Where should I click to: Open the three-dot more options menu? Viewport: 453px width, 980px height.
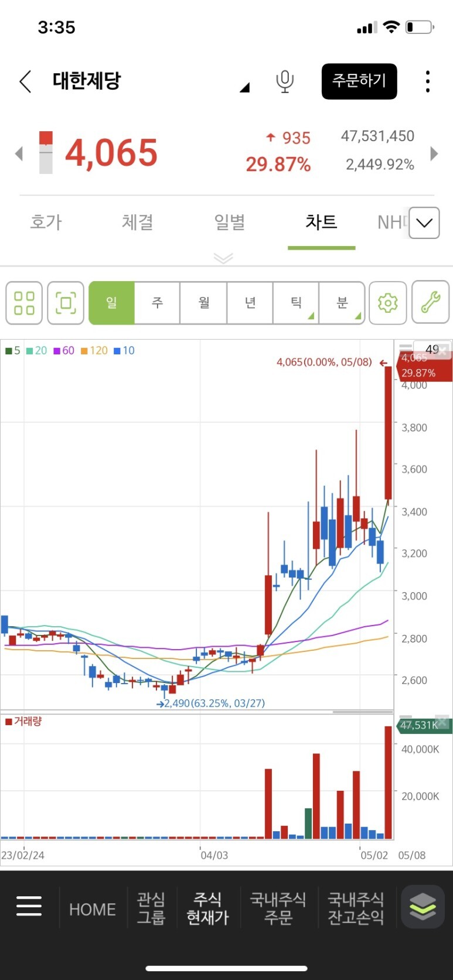(x=428, y=81)
